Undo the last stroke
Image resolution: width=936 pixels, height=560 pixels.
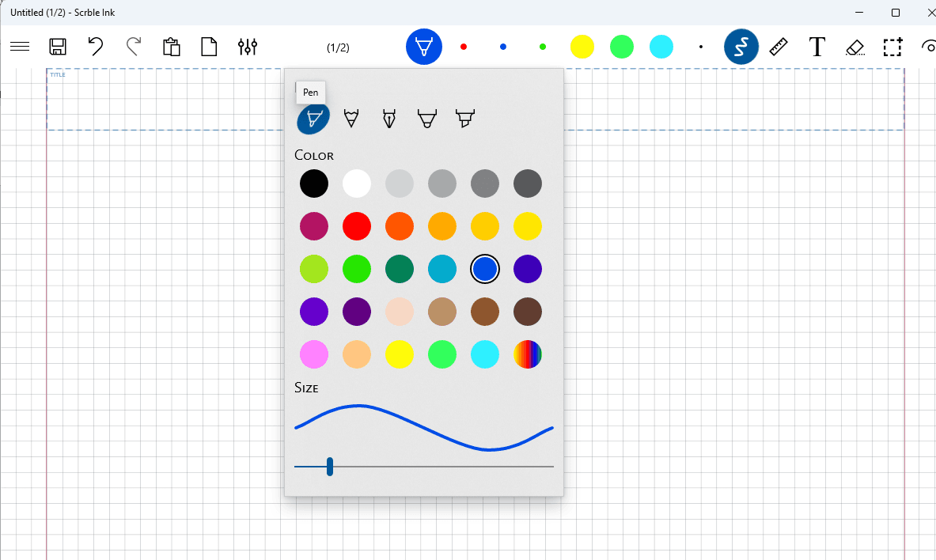click(x=96, y=47)
